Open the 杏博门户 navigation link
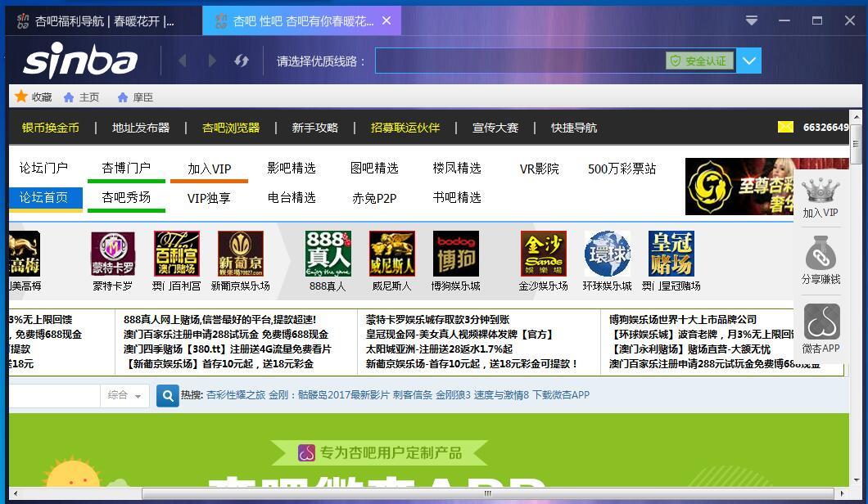Screen dimensions: 868x504 126,168
